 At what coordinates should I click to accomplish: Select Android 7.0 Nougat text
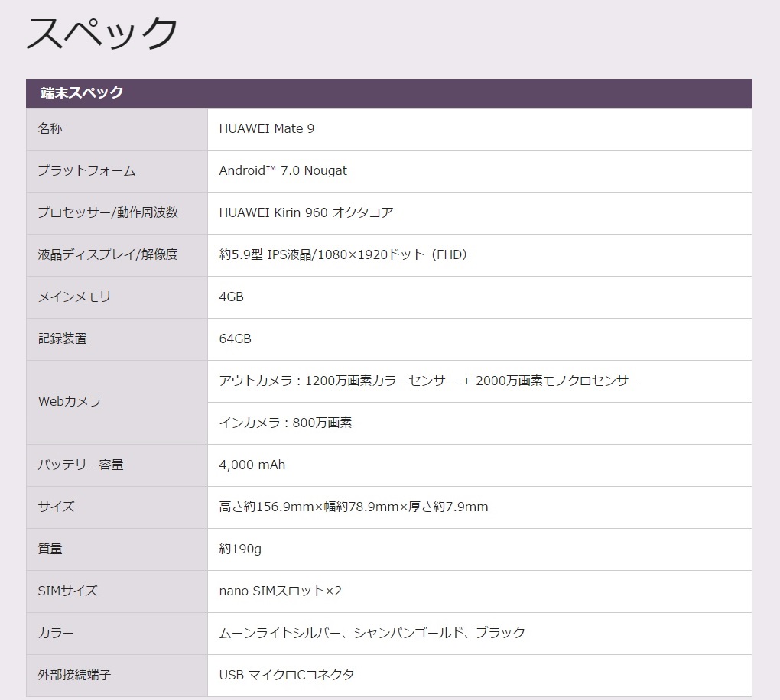point(283,170)
